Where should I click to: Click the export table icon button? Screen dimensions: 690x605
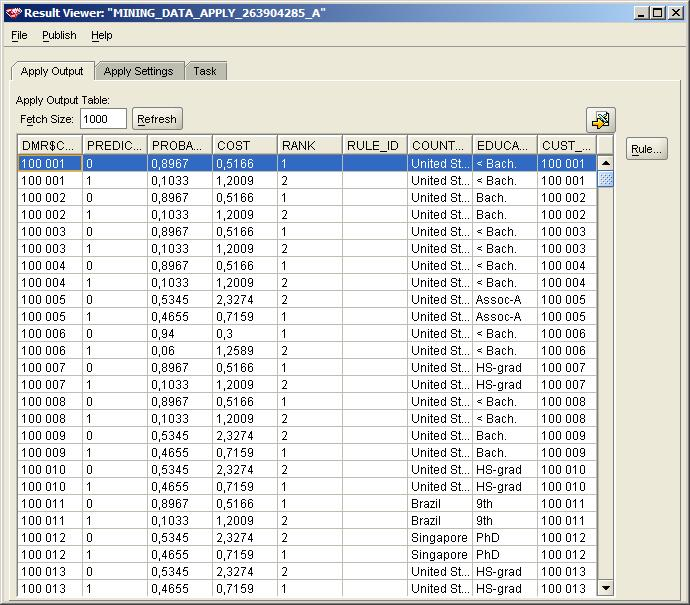coord(601,120)
